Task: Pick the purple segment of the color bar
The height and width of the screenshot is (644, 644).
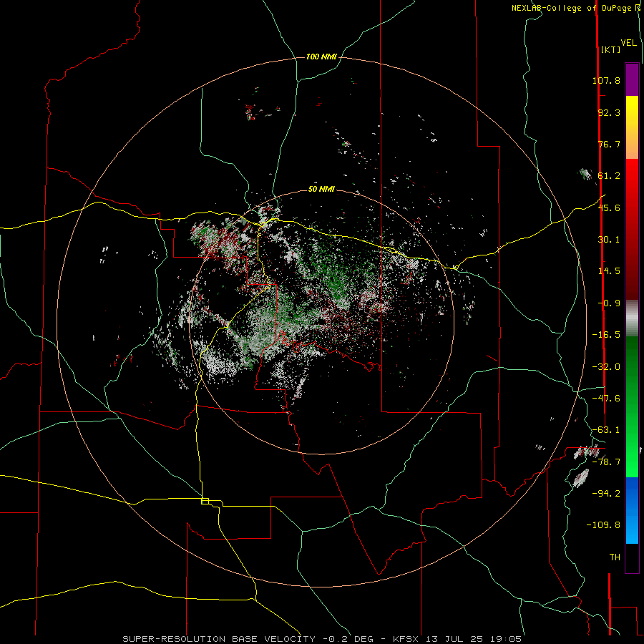Action: 632,79
